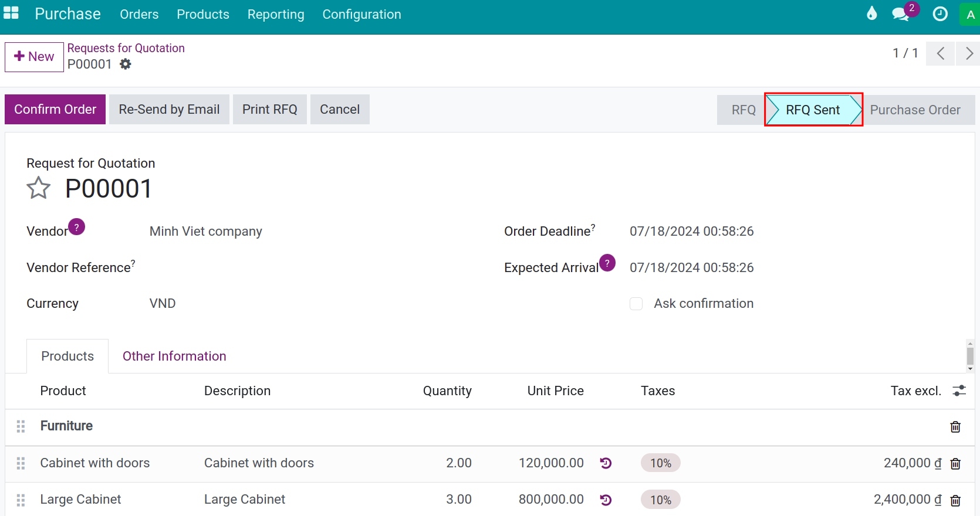
Task: Switch to the Other Information tab
Action: (174, 356)
